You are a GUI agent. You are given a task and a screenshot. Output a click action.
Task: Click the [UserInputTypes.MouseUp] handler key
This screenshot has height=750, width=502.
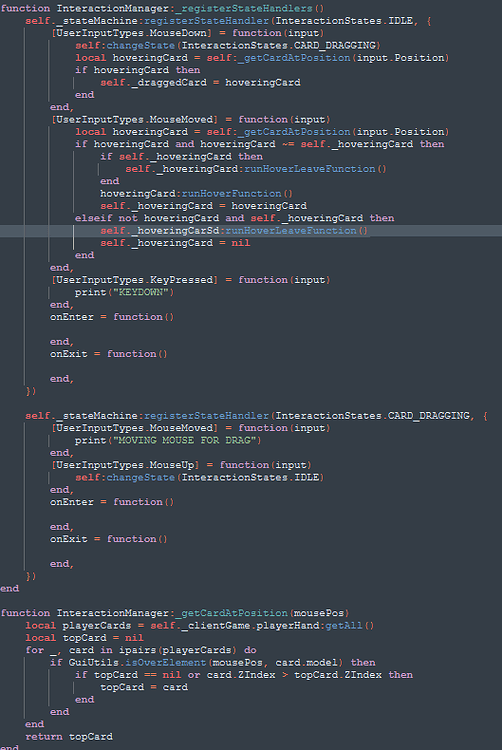tap(125, 465)
